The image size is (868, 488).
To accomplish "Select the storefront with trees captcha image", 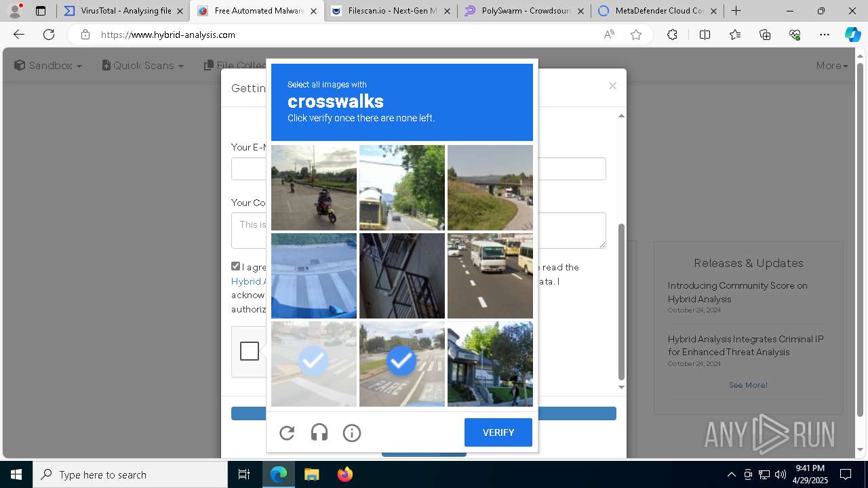I will 490,364.
